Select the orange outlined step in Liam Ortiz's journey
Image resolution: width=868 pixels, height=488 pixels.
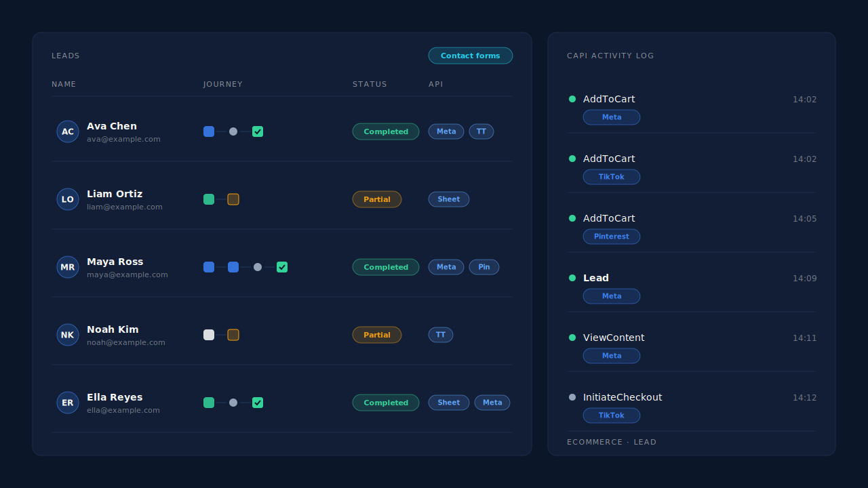[x=233, y=199]
